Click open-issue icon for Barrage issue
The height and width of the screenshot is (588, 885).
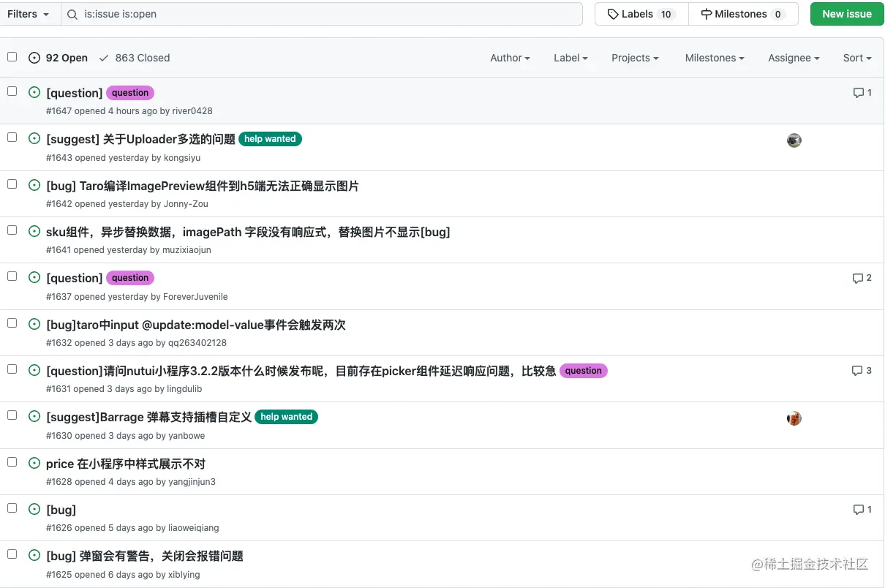point(34,416)
